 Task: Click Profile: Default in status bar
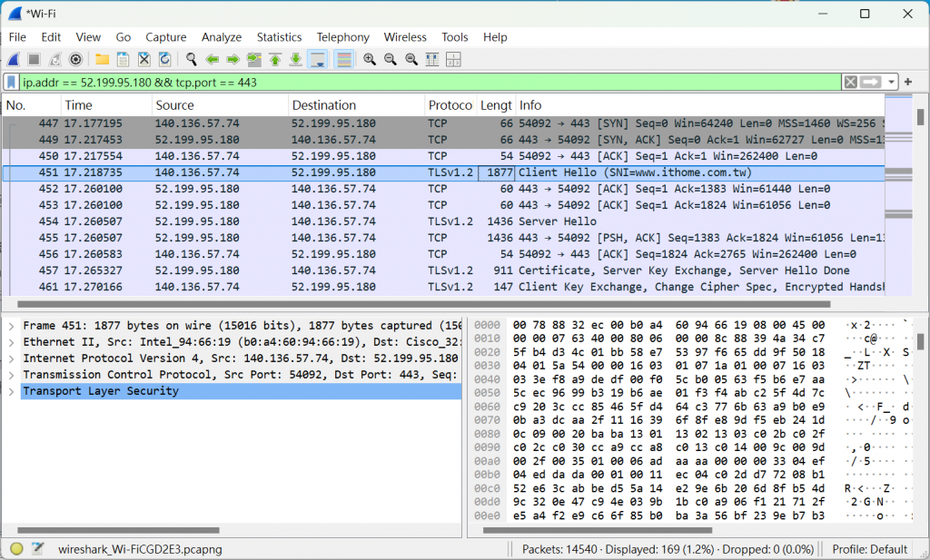[869, 549]
